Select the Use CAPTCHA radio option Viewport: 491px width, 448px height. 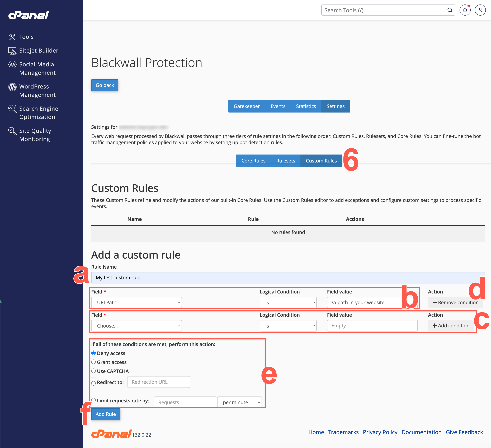click(93, 371)
